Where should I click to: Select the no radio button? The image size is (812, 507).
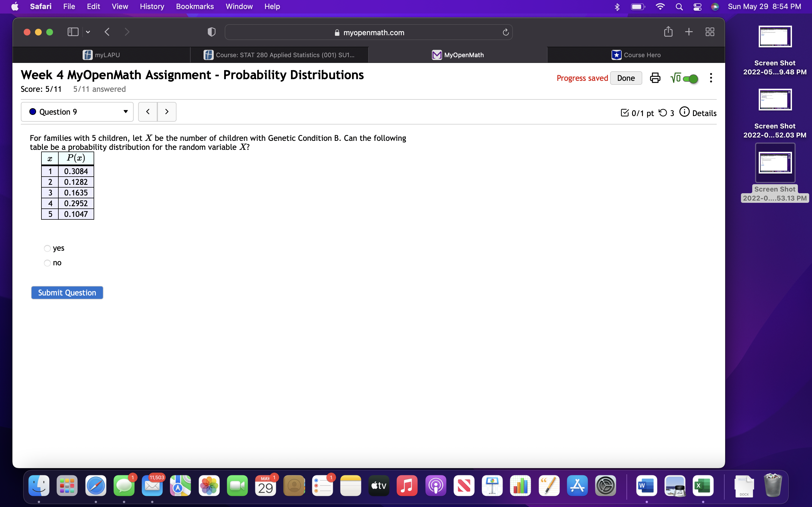pyautogui.click(x=47, y=263)
